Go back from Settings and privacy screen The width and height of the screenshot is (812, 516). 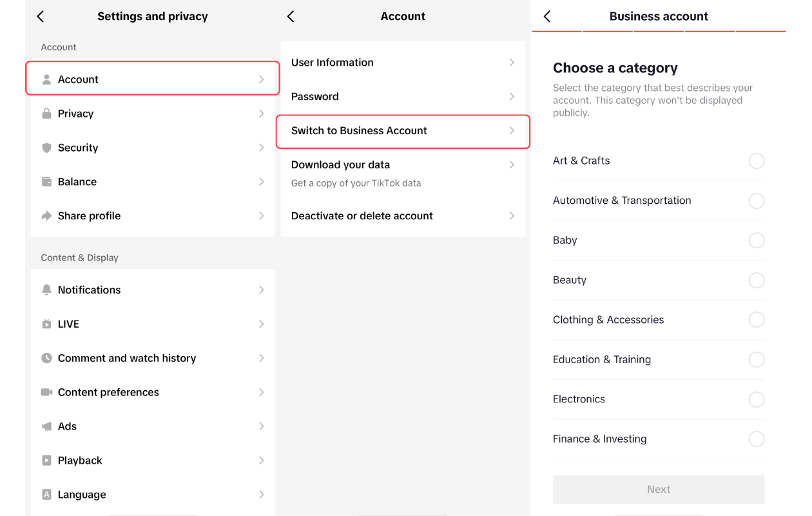coord(41,16)
